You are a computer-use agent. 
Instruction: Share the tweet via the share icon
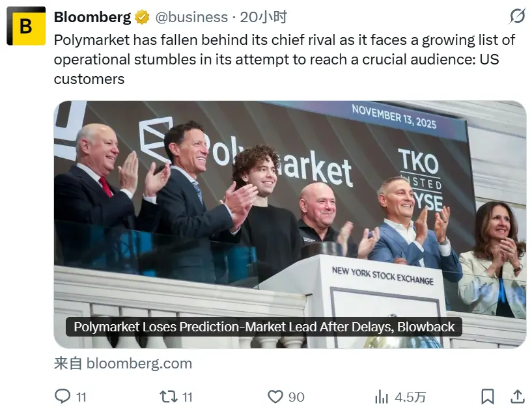coord(518,396)
